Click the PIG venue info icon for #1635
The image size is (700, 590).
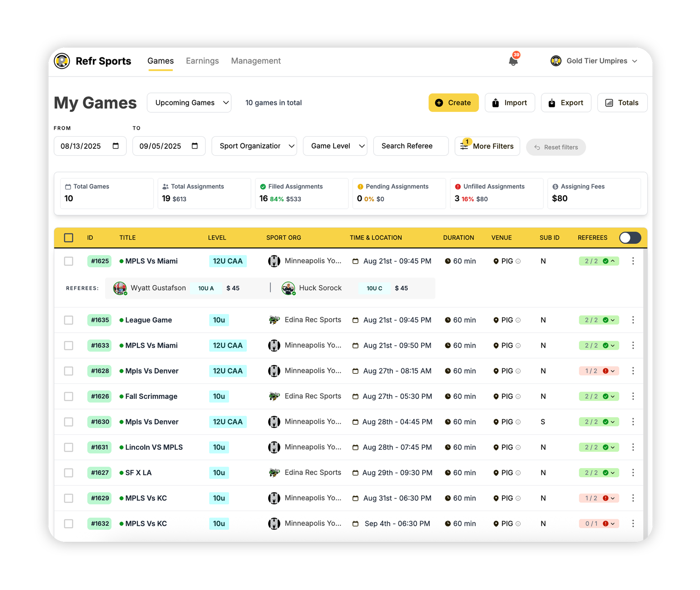(518, 320)
